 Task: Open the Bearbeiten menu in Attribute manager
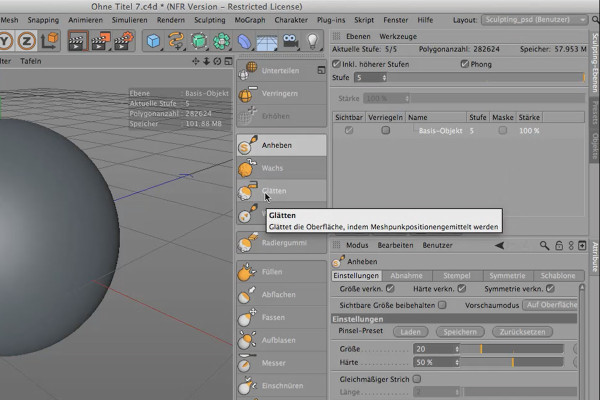(395, 245)
